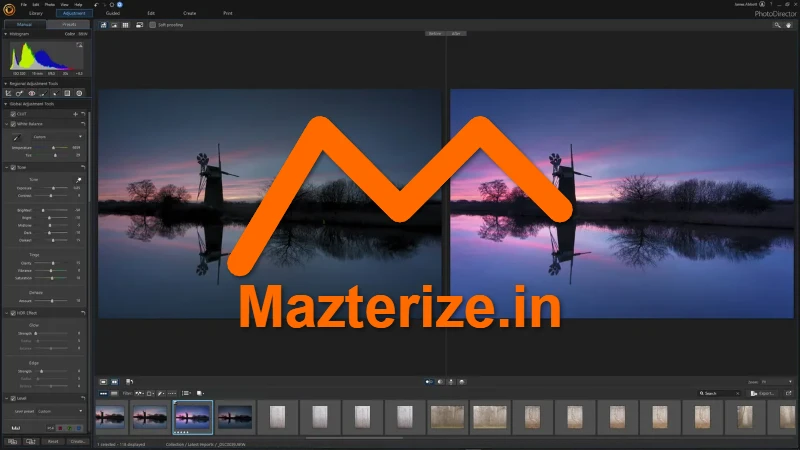Switch to the Presets tab
800x450 pixels.
69,24
